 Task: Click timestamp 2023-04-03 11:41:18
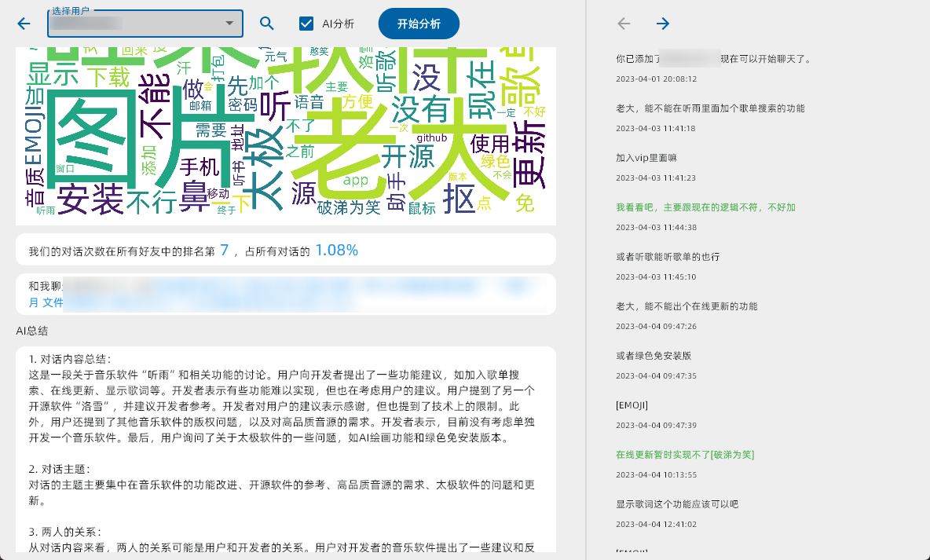(655, 128)
